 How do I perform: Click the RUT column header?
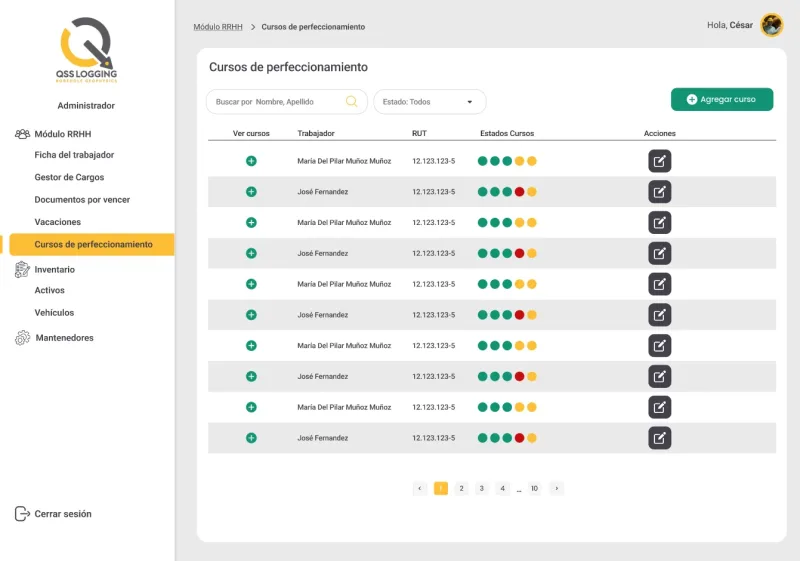(419, 134)
